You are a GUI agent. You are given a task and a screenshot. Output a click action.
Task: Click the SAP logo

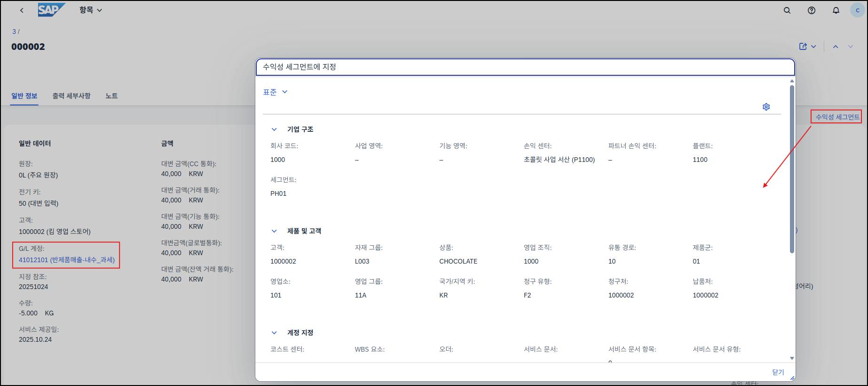[51, 10]
